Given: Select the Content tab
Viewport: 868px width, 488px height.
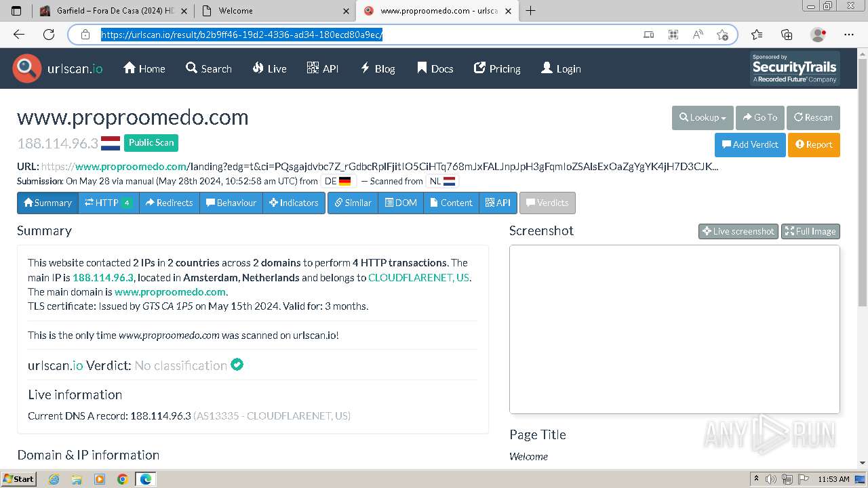Looking at the screenshot, I should [451, 203].
